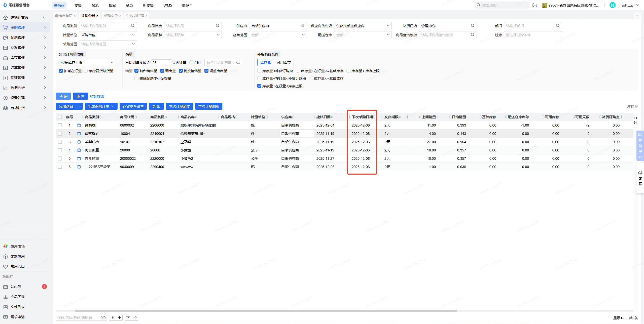The image size is (644, 324).
Task: Open the 计量单位 dropdown
Action: (x=108, y=35)
